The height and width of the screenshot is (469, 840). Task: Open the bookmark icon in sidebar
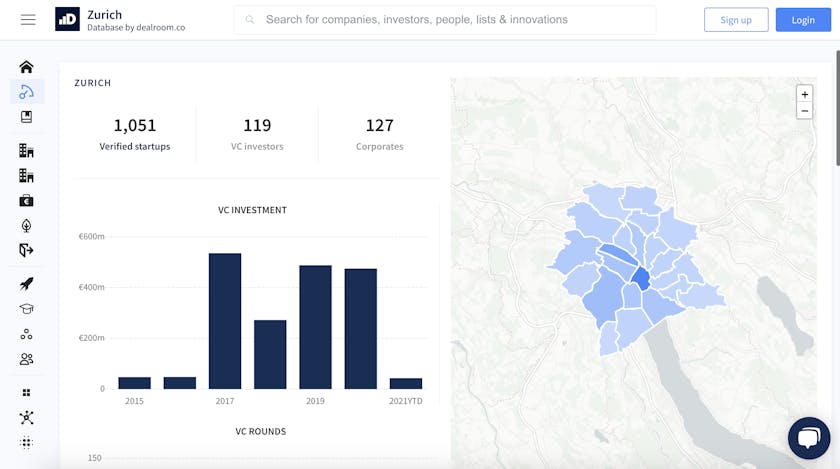26,117
